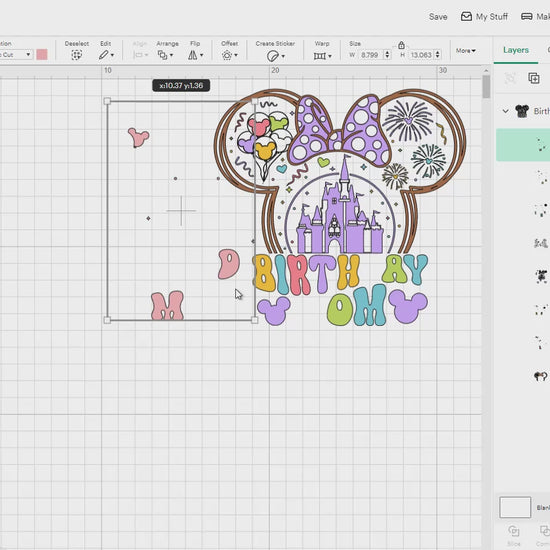Click the purple polka-dot bow
The width and height of the screenshot is (550, 550).
pos(339,132)
